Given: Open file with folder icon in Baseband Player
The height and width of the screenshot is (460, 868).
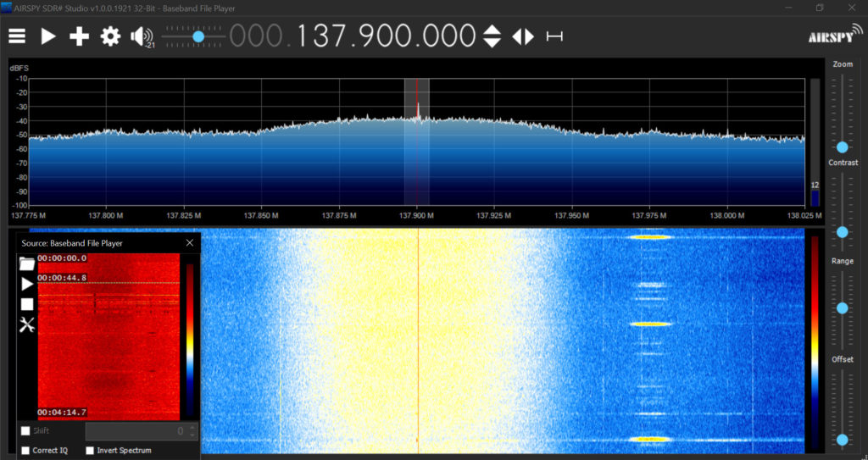Looking at the screenshot, I should pos(27,263).
